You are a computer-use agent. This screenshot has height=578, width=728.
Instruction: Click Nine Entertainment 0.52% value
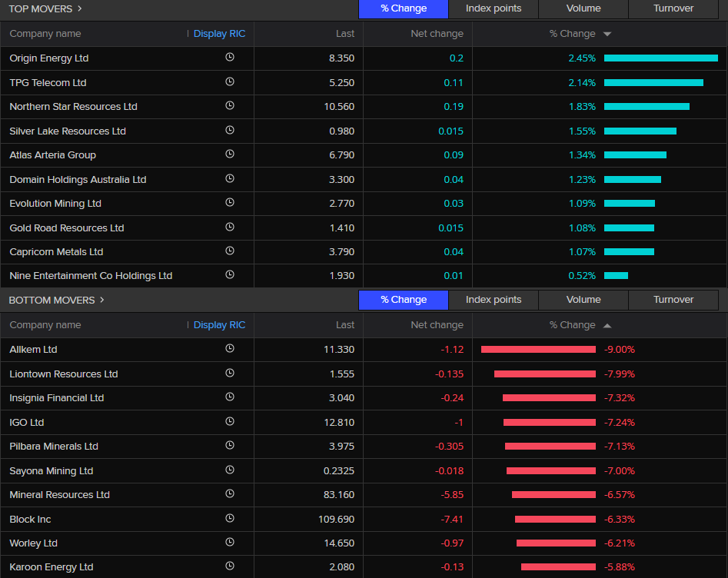coord(582,276)
